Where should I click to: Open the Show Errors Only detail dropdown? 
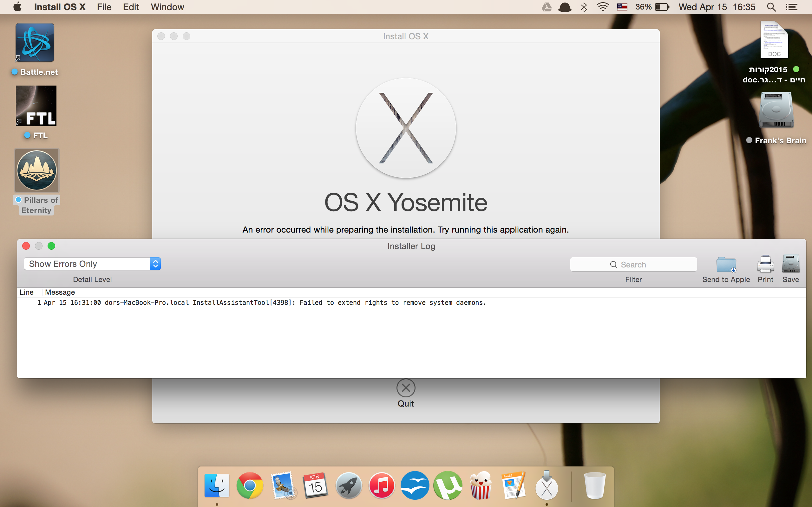(92, 264)
